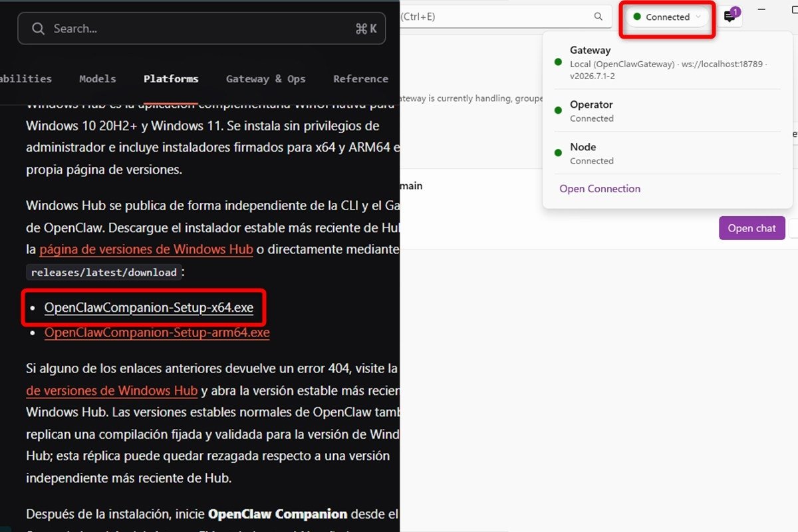
Task: Focus the docs Search... field
Action: pos(201,29)
